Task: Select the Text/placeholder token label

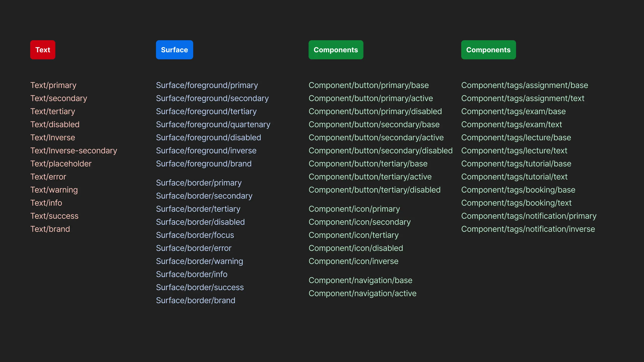Action: (x=61, y=164)
